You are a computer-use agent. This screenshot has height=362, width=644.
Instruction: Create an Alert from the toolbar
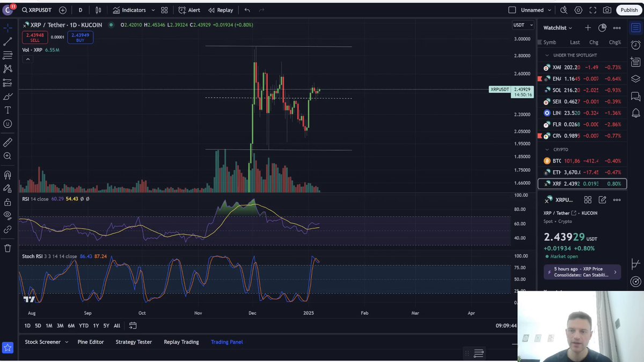pyautogui.click(x=189, y=10)
